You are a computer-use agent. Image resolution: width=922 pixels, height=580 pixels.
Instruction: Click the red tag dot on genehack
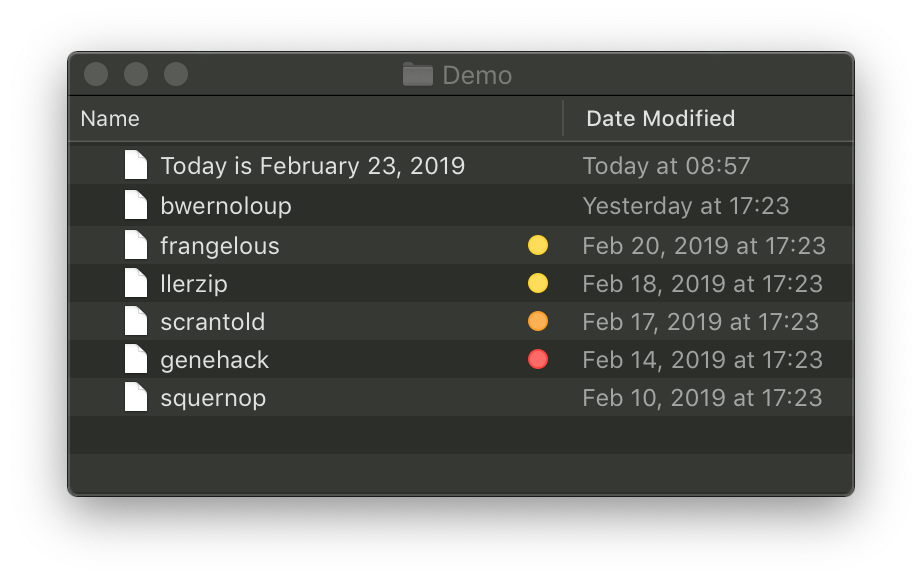point(538,359)
